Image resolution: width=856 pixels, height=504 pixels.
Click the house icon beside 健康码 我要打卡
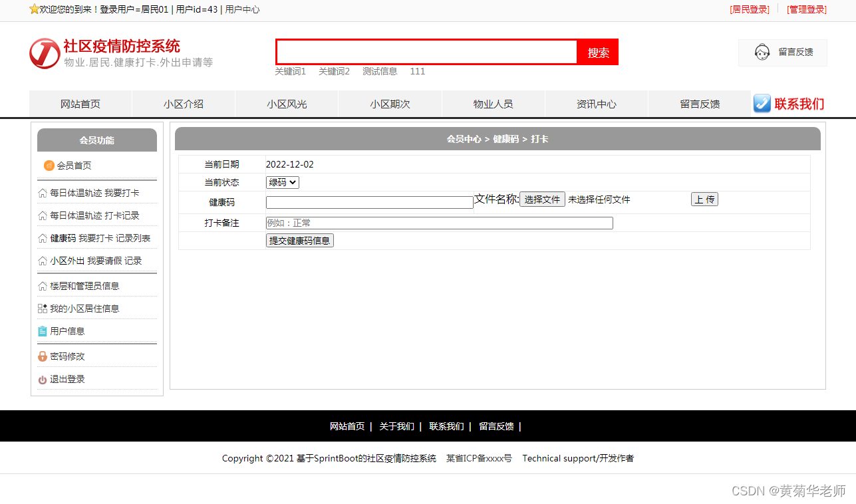[43, 239]
